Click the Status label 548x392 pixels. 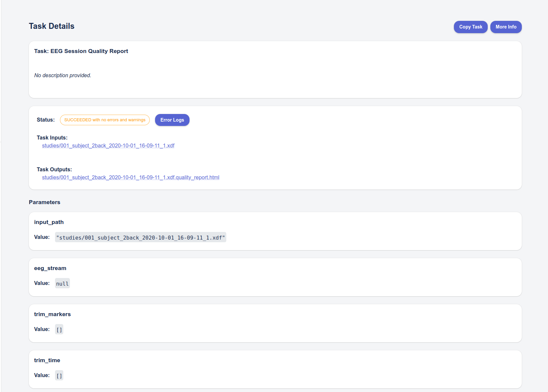click(x=46, y=120)
